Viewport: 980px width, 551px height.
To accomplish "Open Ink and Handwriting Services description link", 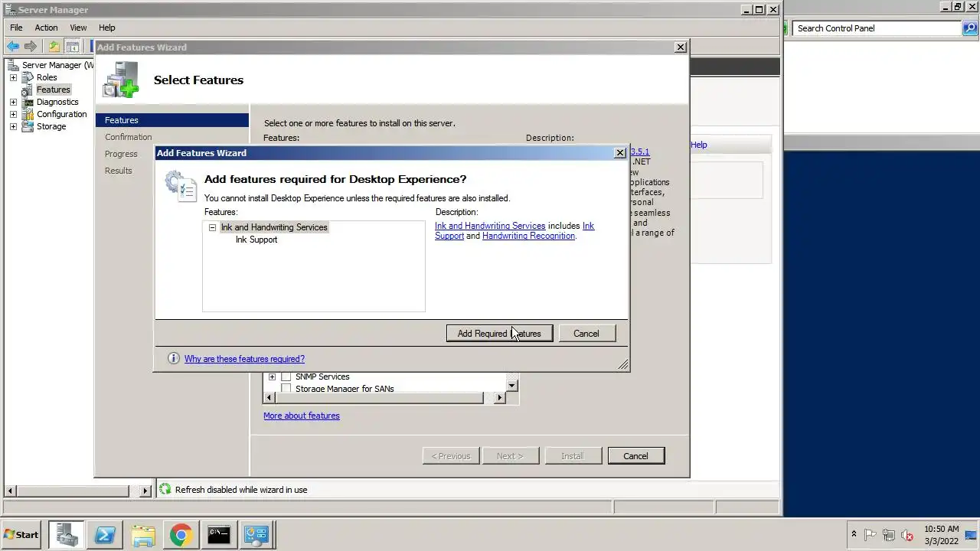I will [x=490, y=226].
